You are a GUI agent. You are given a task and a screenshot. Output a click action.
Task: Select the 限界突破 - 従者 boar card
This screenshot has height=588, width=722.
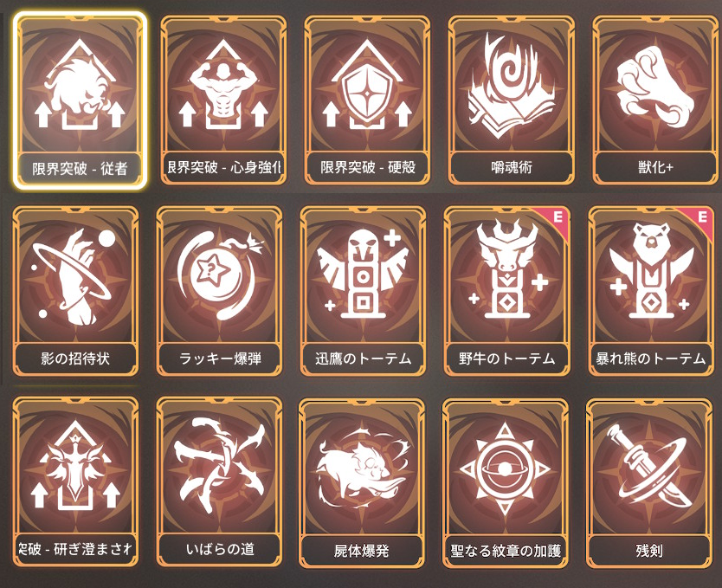[81, 100]
